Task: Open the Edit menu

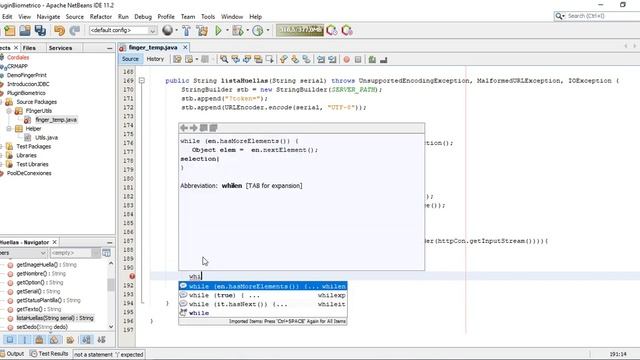Action: tap(7, 17)
